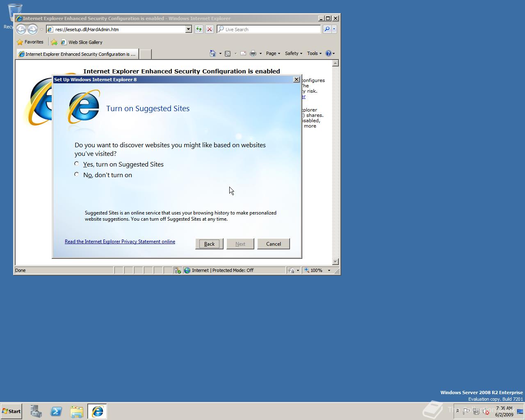Click the Refresh page icon
The image size is (525, 420).
point(199,29)
